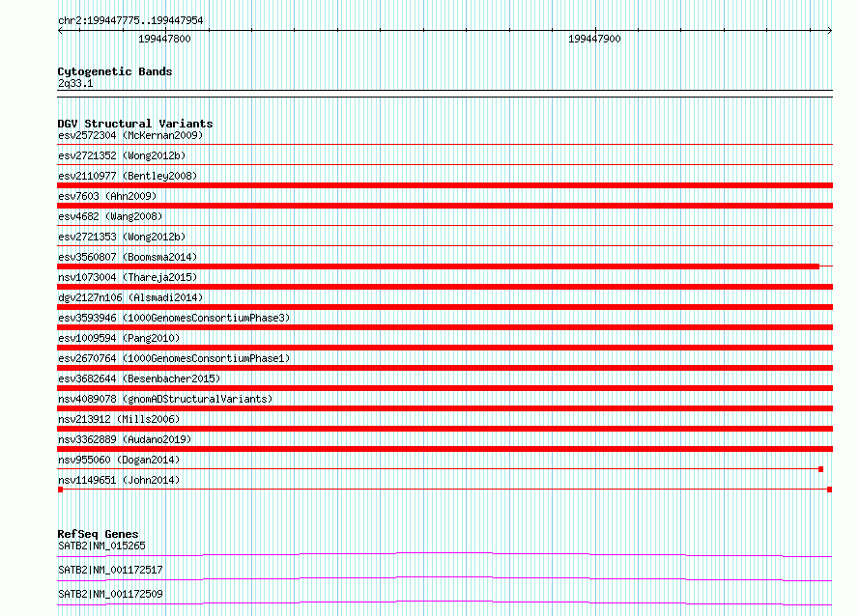The width and height of the screenshot is (860, 616).
Task: Open variant esv2110977 (Bentley2008)
Action: point(128,176)
